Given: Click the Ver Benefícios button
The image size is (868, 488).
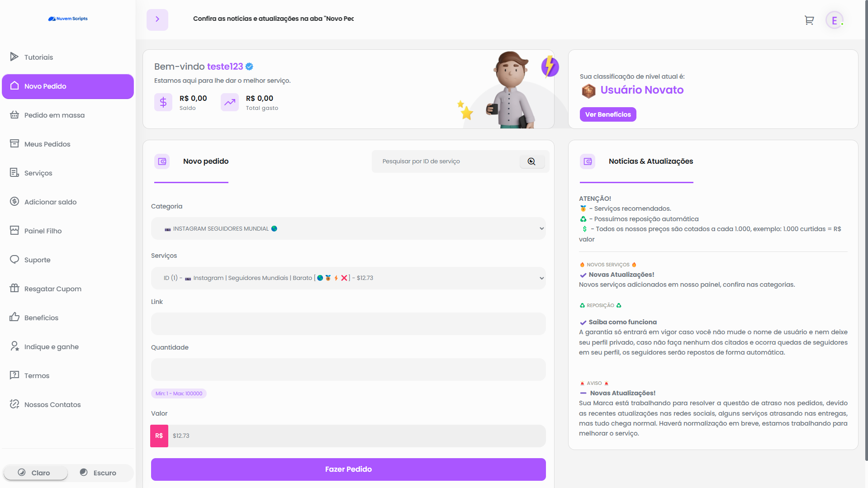Looking at the screenshot, I should (607, 114).
